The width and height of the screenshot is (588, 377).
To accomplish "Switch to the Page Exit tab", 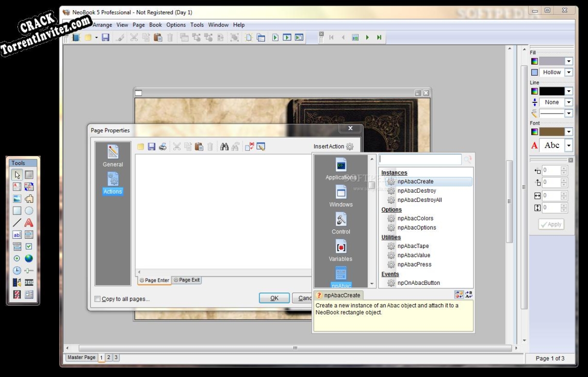I will (186, 280).
